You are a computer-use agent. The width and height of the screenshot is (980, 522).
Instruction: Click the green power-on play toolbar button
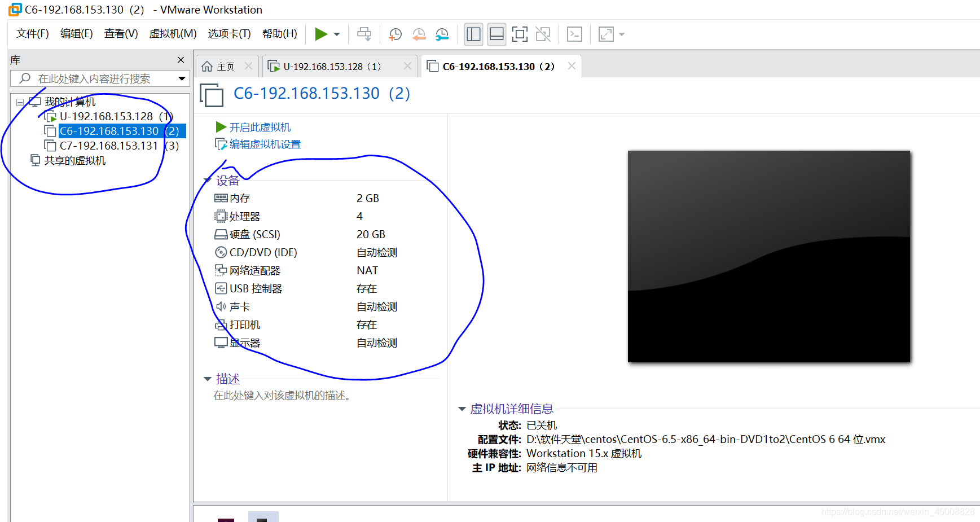(x=321, y=34)
